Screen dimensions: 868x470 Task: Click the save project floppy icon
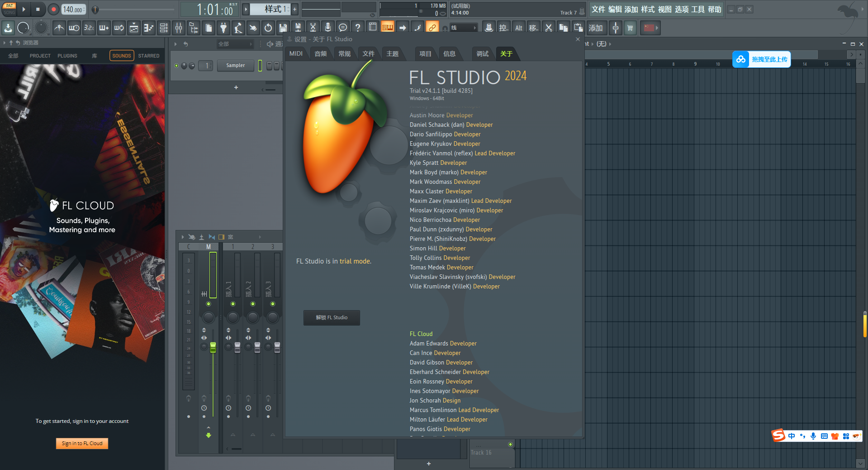[283, 28]
